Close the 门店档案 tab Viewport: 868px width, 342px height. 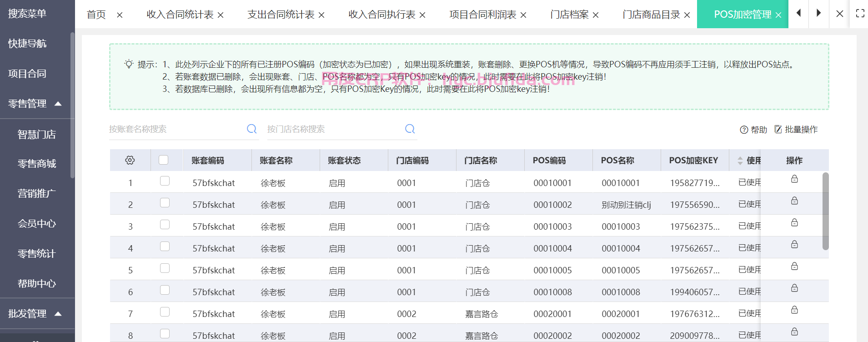[596, 15]
